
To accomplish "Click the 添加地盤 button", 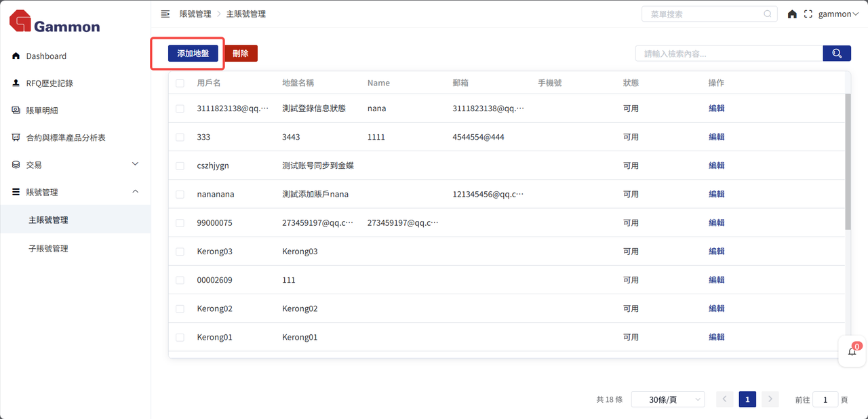I will click(x=193, y=54).
